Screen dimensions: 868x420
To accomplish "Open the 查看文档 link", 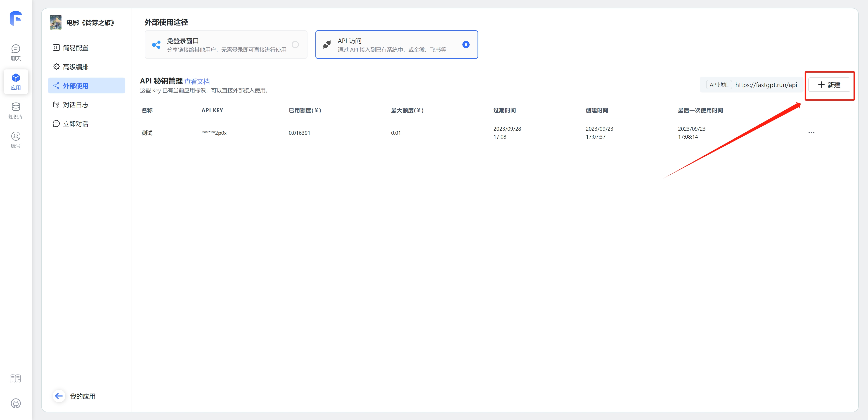I will (197, 81).
